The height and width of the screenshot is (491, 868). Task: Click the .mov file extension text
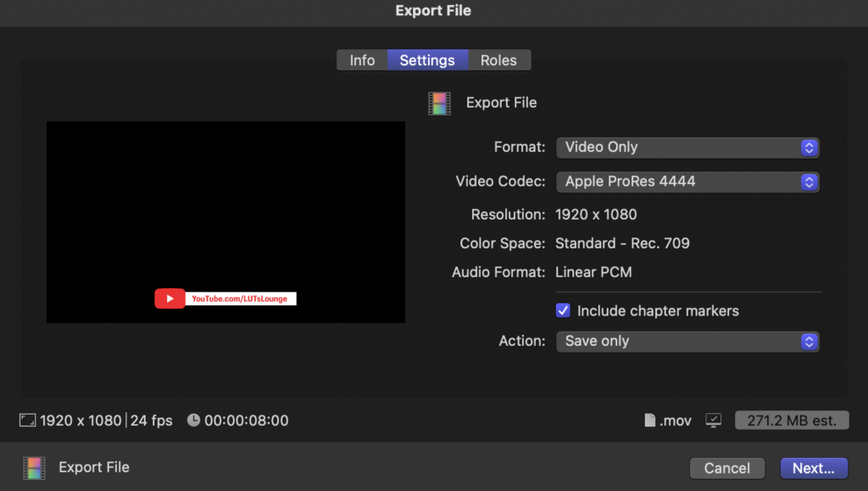pos(676,421)
